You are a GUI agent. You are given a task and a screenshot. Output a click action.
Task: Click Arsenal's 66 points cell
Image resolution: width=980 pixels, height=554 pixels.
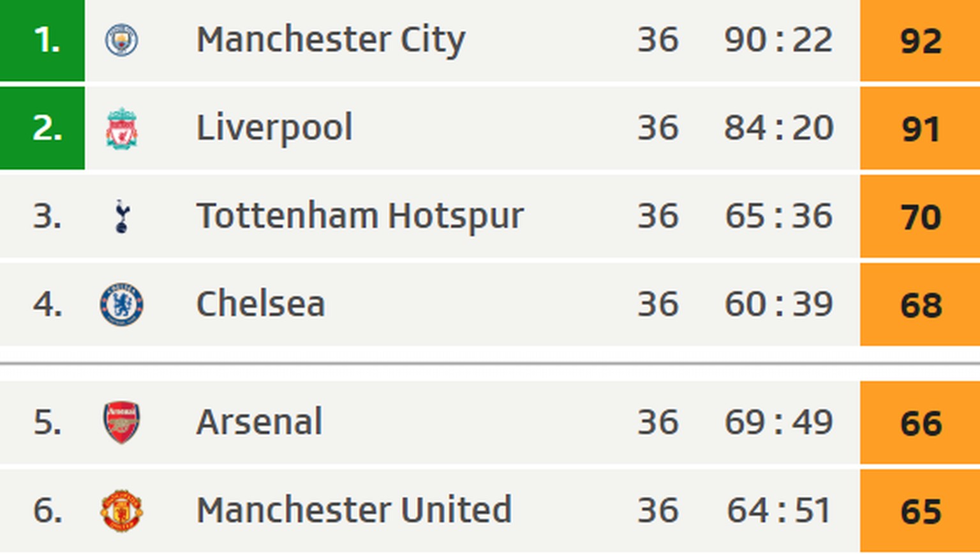point(920,423)
